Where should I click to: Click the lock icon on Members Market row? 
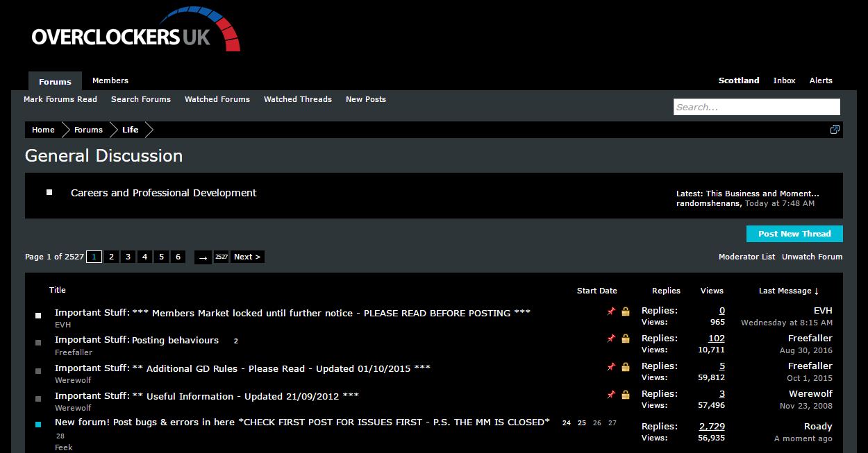tap(625, 311)
